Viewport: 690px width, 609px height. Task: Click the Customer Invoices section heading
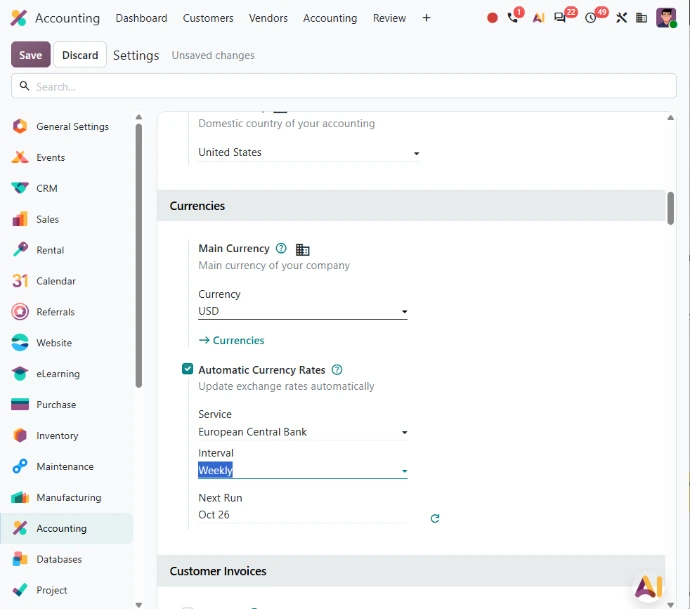[218, 571]
